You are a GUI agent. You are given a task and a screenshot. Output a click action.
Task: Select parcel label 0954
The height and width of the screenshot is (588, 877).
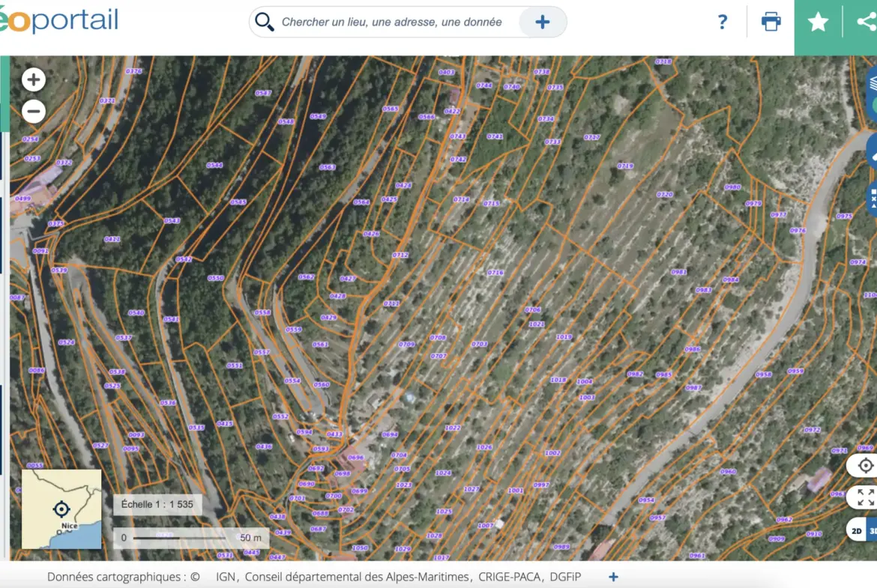click(x=647, y=500)
